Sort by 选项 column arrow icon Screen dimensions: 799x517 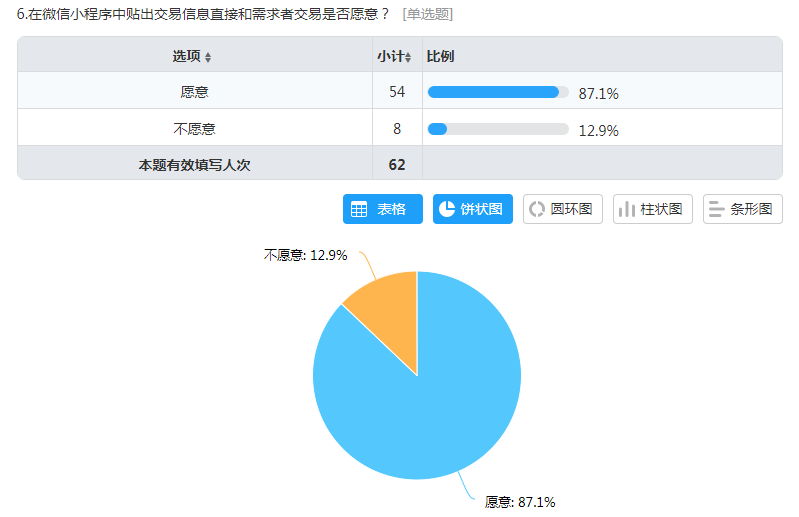pyautogui.click(x=208, y=58)
